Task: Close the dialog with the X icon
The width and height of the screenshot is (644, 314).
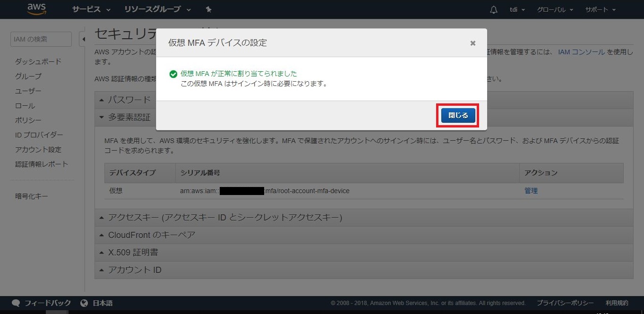Action: 472,43
